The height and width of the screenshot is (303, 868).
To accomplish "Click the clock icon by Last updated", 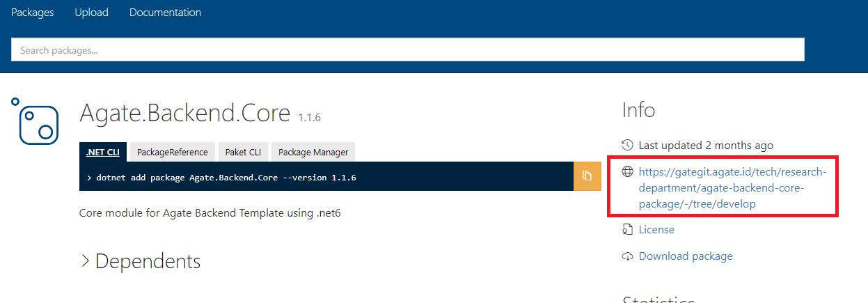I will (x=627, y=145).
